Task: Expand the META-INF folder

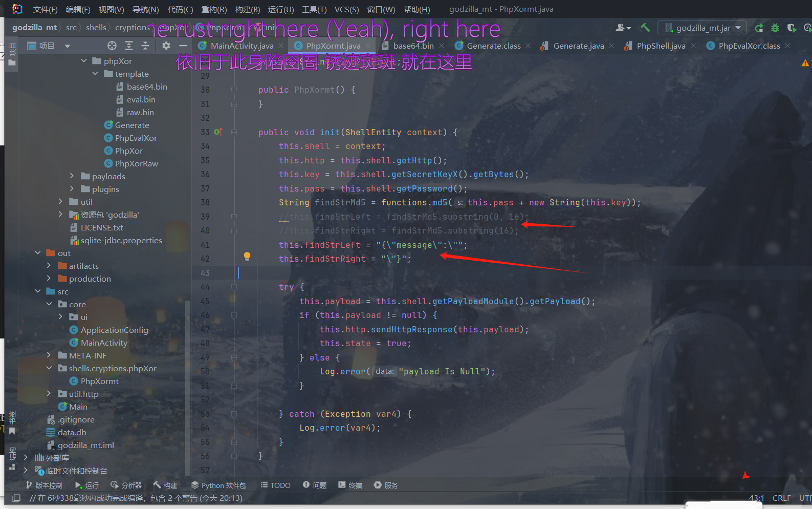Action: tap(49, 355)
